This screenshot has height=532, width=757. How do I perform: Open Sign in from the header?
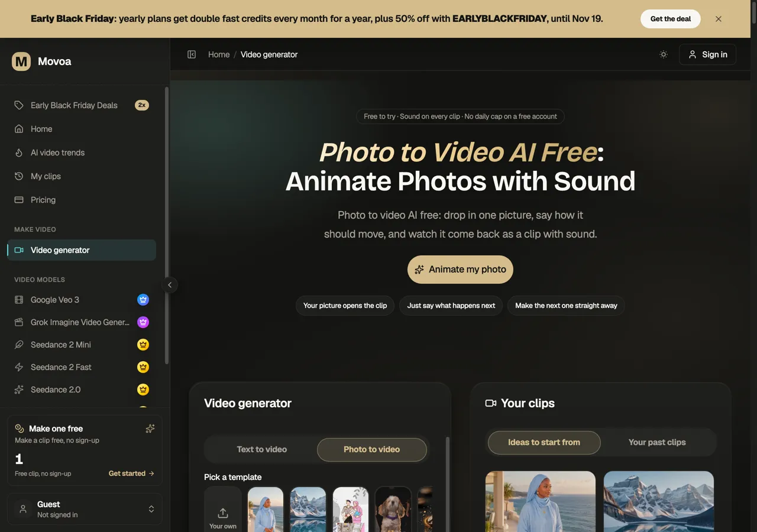pos(708,54)
